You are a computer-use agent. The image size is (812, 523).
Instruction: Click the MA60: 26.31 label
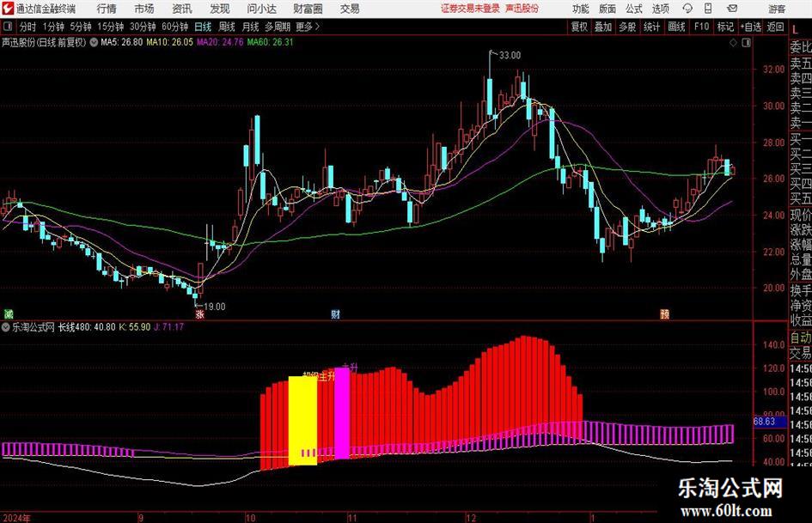270,42
